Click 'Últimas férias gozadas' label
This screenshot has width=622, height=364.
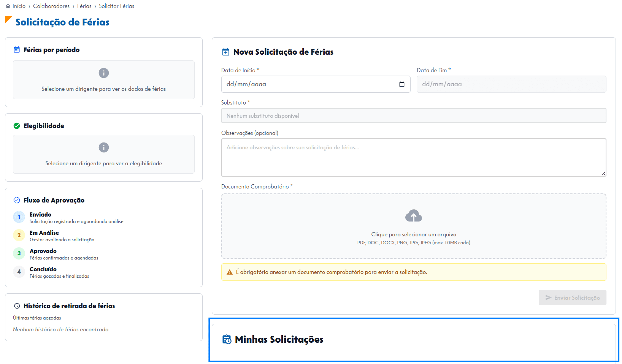[x=37, y=318]
